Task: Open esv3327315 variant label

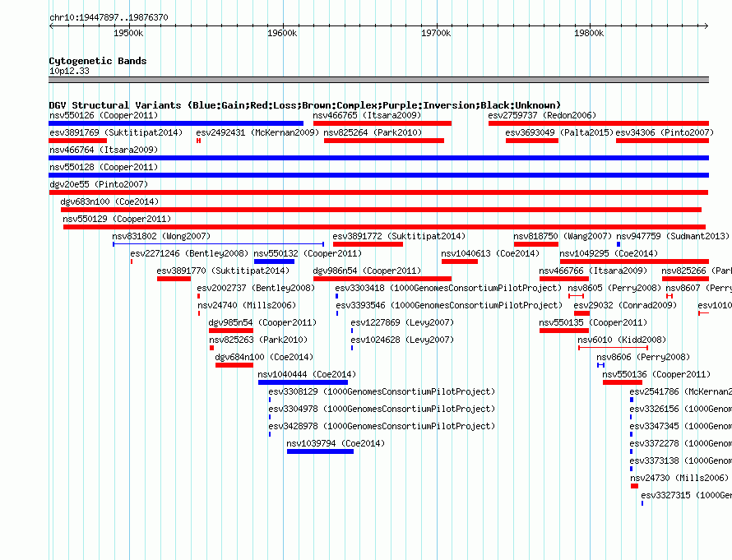Action: 686,495
